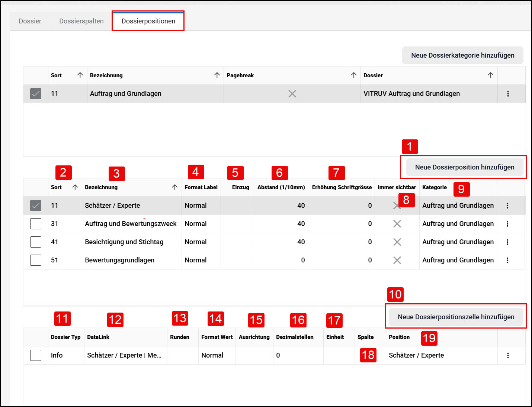The image size is (532, 407).
Task: Open three-dot menu for Bewertungsgrundlagen row
Action: 507,260
